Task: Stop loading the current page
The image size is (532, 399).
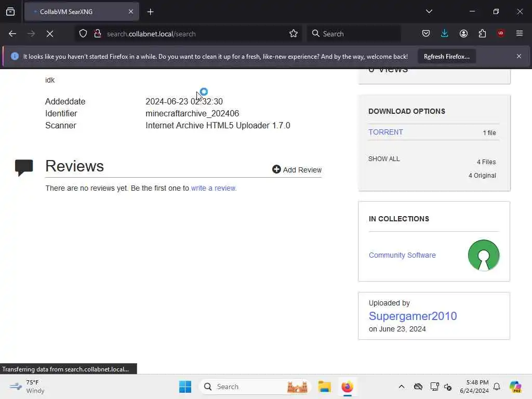Action: pyautogui.click(x=50, y=34)
